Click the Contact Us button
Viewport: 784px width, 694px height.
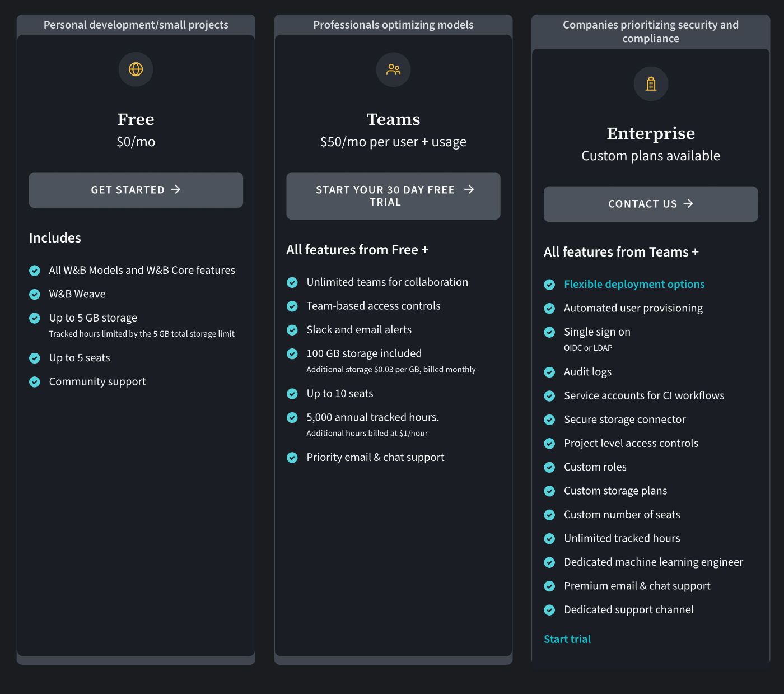(x=651, y=204)
